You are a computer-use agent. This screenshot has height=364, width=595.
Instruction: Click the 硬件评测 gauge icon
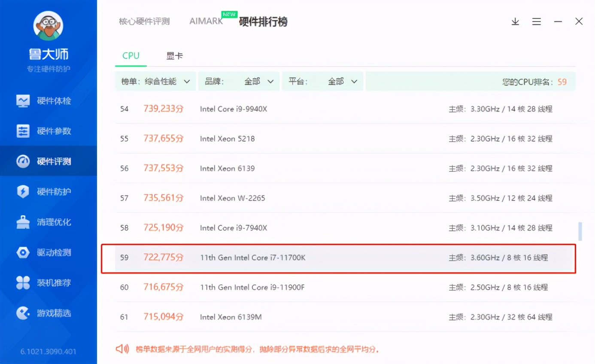click(x=23, y=161)
